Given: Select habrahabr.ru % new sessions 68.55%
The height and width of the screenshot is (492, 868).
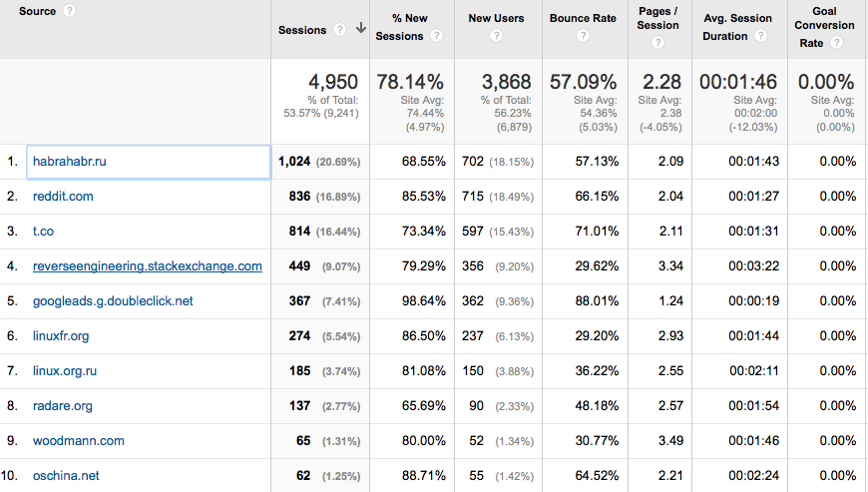Looking at the screenshot, I should [423, 161].
